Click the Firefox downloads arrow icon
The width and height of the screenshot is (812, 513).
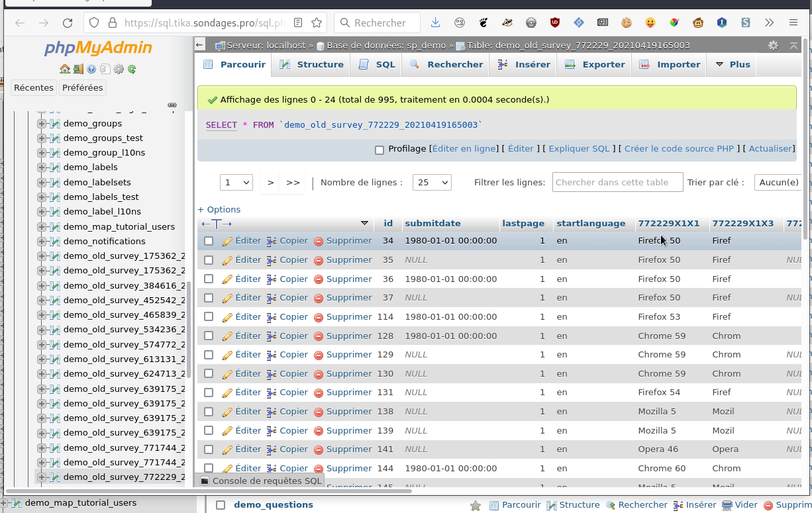(435, 23)
